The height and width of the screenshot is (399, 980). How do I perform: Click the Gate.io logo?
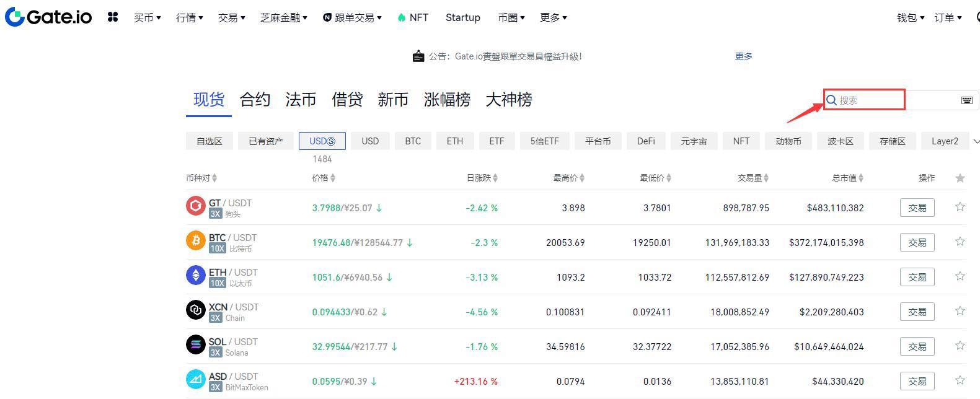click(x=48, y=17)
